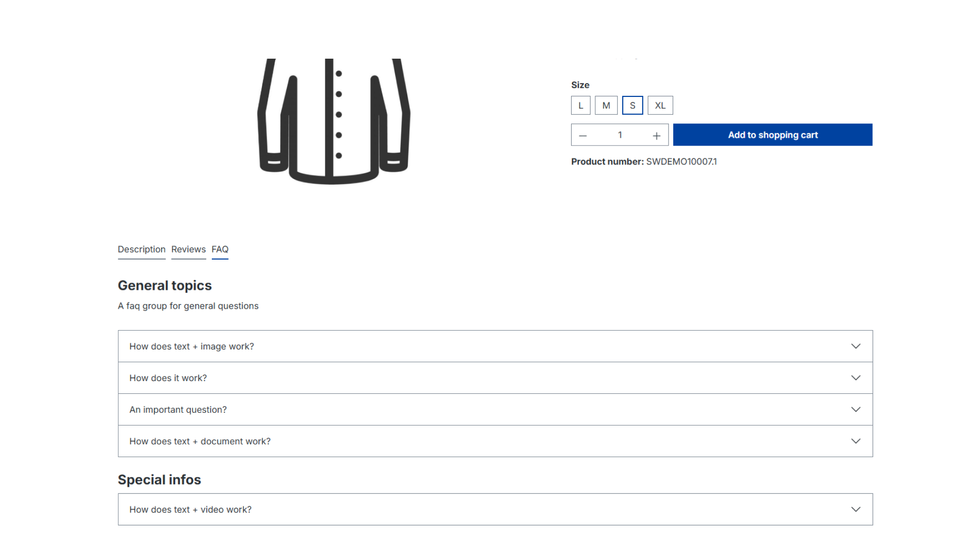Expand chevron for 'An important question?'

856,410
